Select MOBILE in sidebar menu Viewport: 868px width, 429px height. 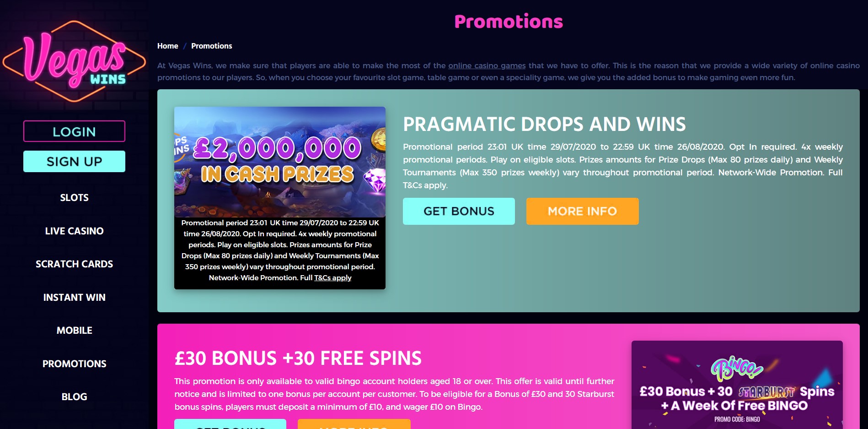(74, 331)
